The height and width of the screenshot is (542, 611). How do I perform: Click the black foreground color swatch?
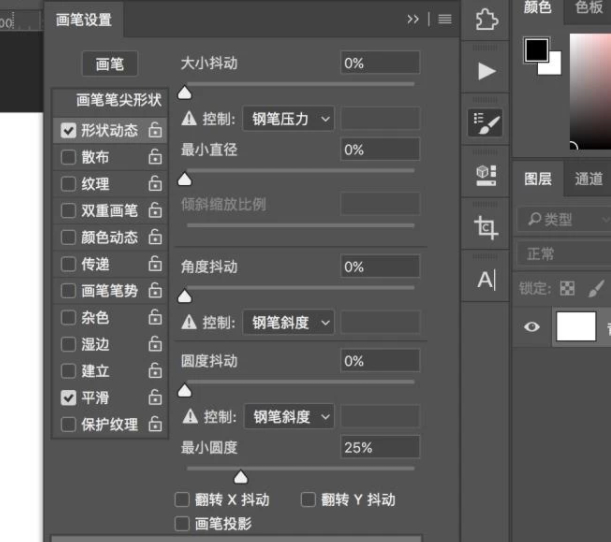(536, 50)
